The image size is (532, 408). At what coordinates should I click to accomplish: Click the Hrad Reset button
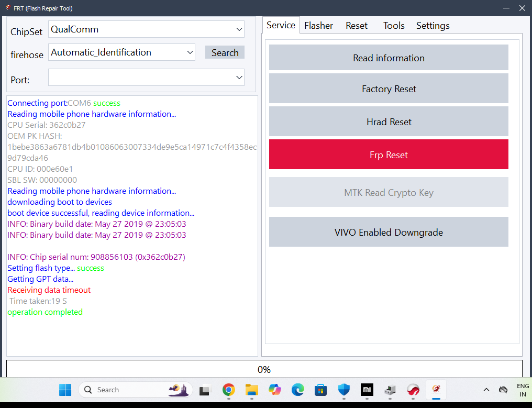pos(389,122)
